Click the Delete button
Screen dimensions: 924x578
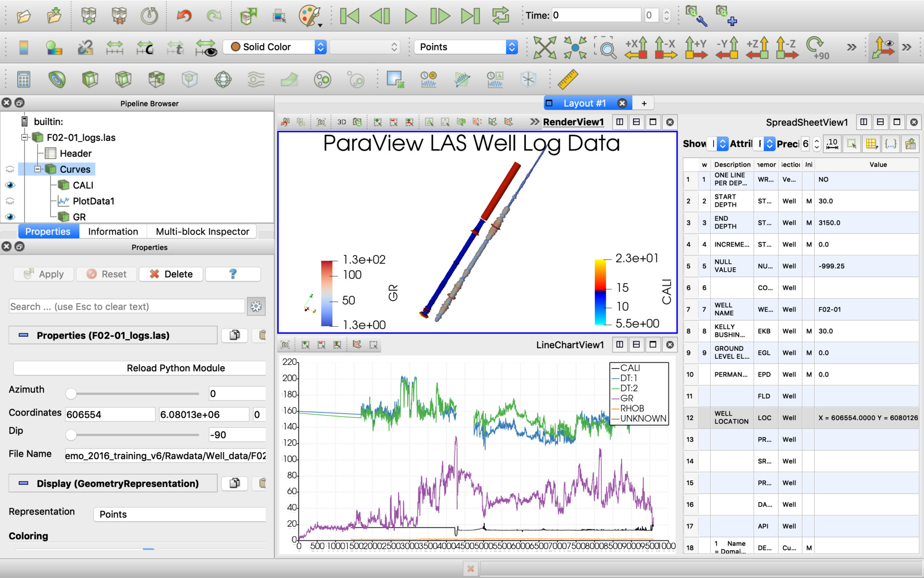pyautogui.click(x=171, y=274)
